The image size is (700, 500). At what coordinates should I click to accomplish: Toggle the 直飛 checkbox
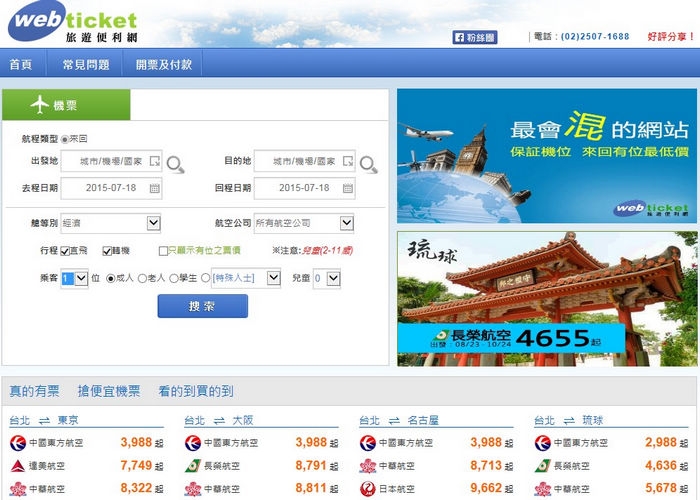[x=65, y=251]
